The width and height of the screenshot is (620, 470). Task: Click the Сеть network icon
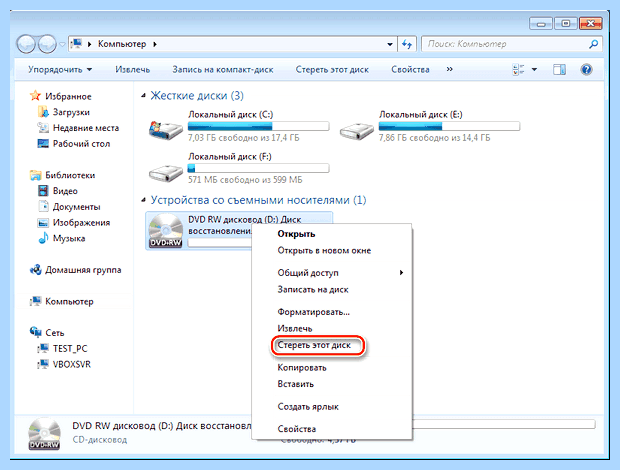tap(36, 332)
